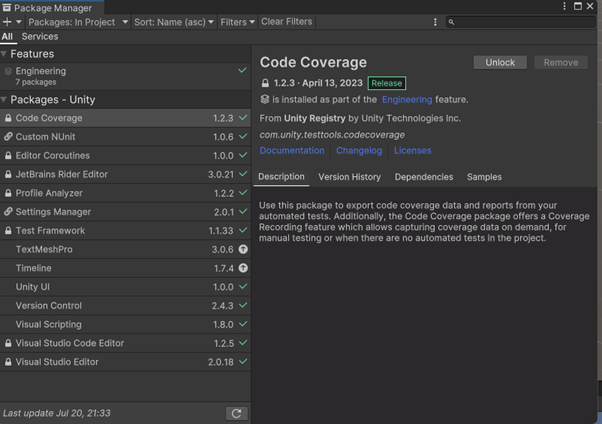Click the refresh package list icon
The image size is (602, 424).
click(x=236, y=413)
